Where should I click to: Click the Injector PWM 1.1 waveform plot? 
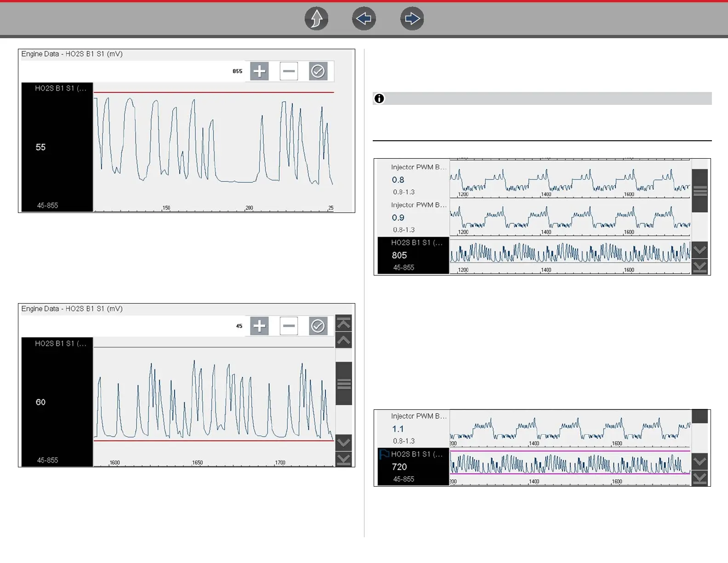click(570, 429)
